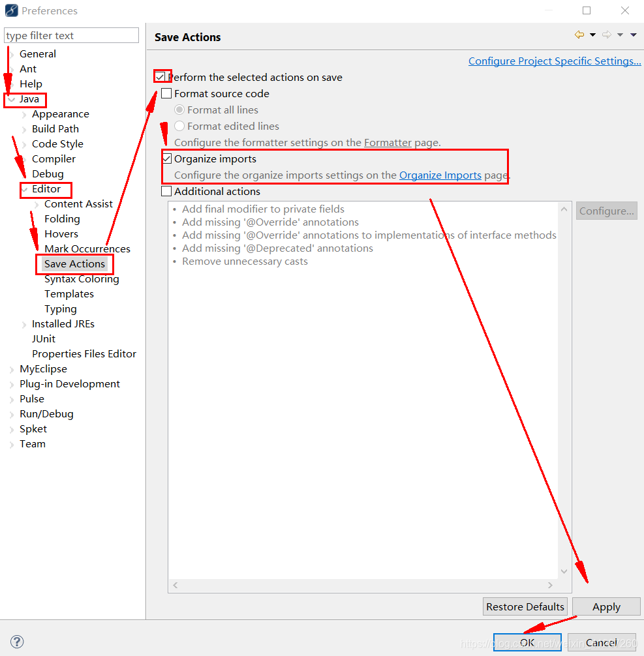Click Restore Defaults button
The image size is (644, 656).
[x=525, y=606]
